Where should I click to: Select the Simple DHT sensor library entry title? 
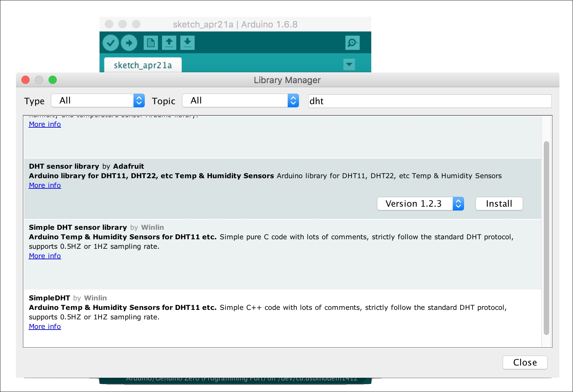(96, 227)
